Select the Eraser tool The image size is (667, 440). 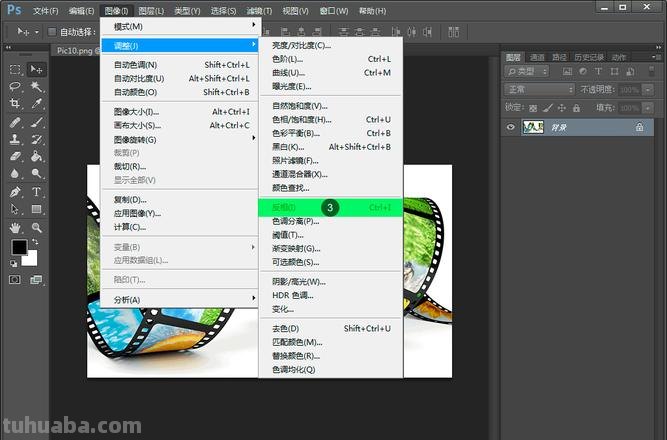[x=15, y=157]
